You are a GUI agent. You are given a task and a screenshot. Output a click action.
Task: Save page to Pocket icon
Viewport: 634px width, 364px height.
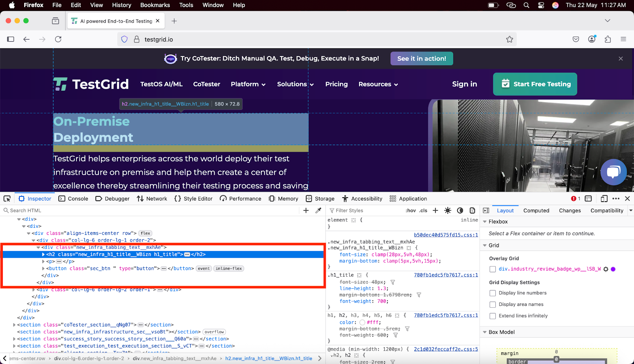576,39
